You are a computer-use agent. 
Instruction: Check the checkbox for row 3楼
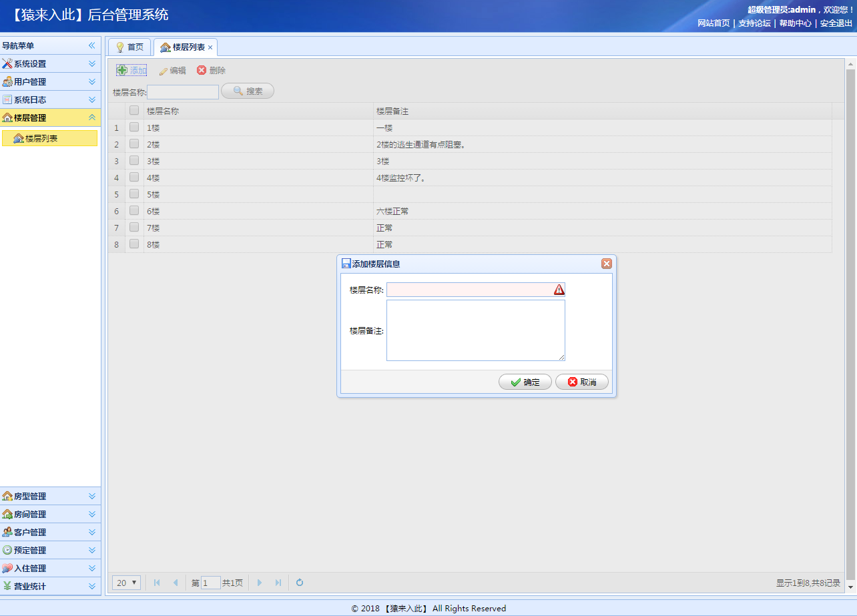pyautogui.click(x=134, y=161)
